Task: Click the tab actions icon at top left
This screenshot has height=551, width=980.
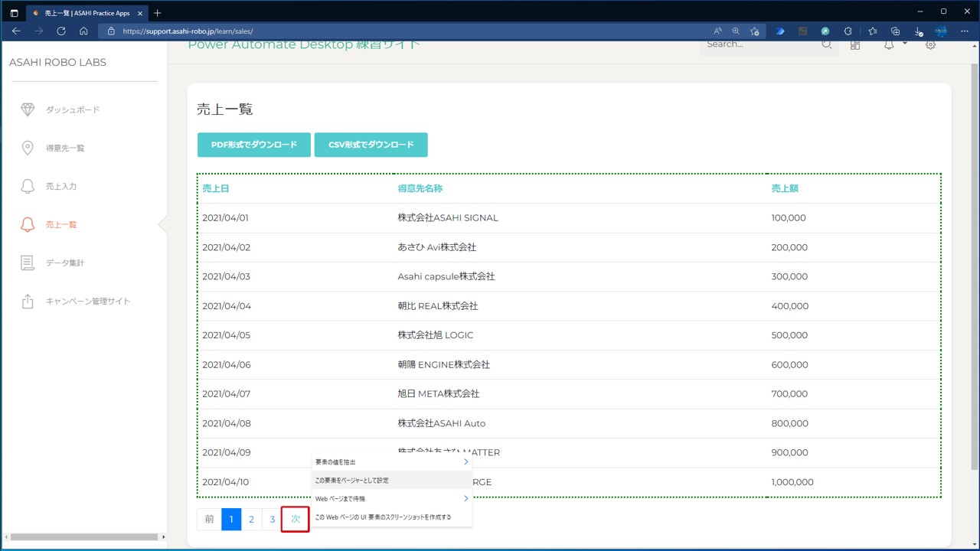Action: click(x=14, y=13)
